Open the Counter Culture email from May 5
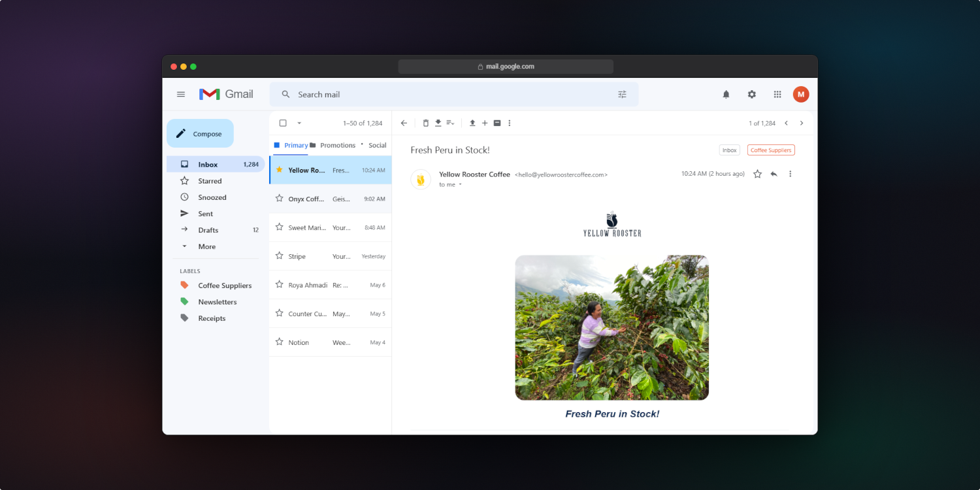The width and height of the screenshot is (980, 490). (x=331, y=314)
